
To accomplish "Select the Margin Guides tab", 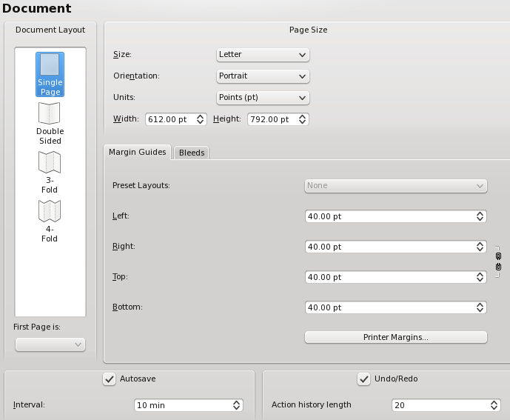I will pos(137,152).
